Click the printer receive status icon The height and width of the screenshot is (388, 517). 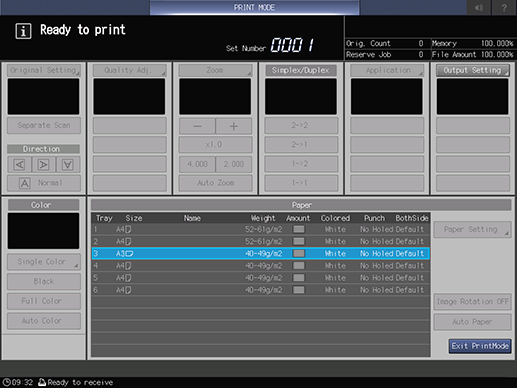click(42, 382)
